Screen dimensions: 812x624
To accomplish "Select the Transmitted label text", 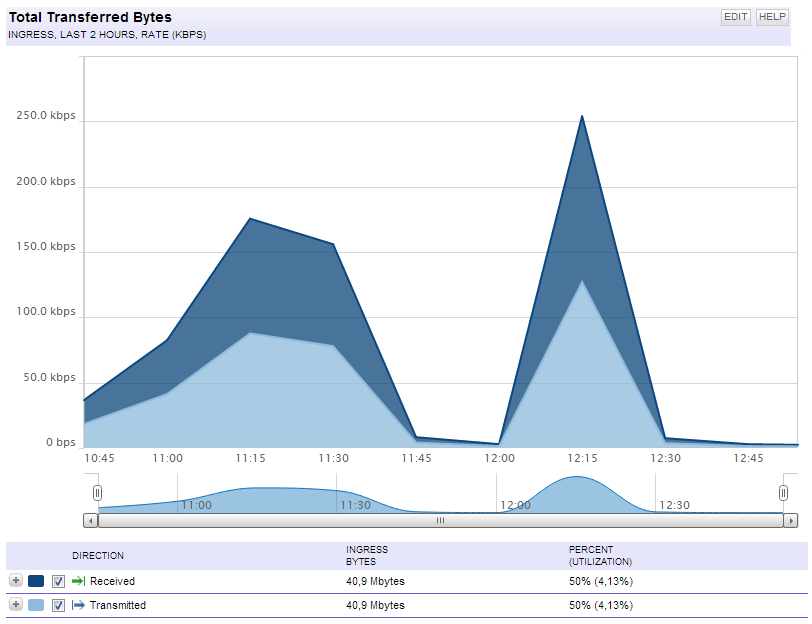I will pos(118,605).
